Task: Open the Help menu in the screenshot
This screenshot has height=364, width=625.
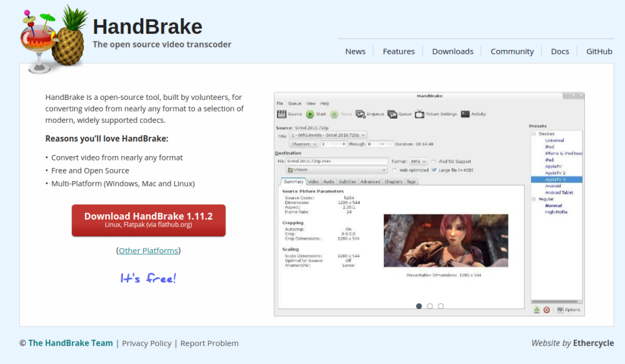Action: point(324,104)
